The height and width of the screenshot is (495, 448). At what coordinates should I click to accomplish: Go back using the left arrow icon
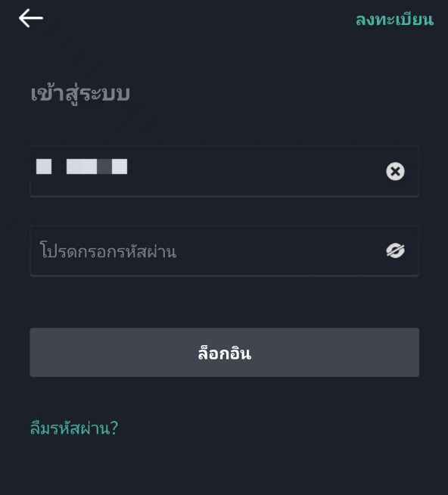coord(31,18)
